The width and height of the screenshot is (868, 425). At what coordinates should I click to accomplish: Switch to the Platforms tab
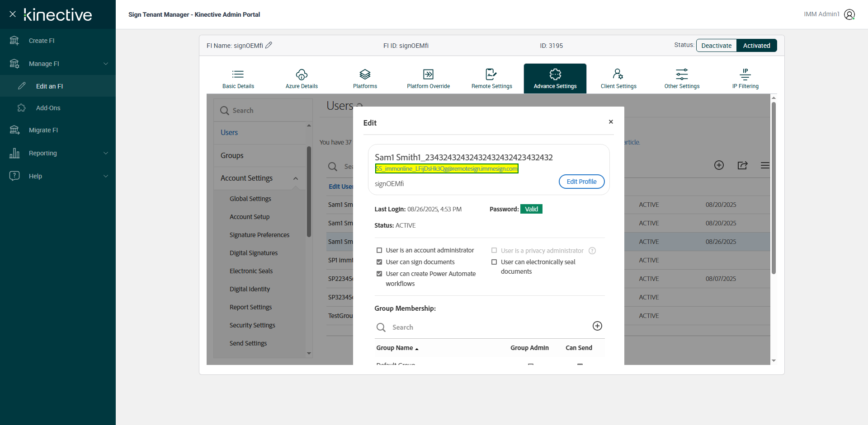365,79
